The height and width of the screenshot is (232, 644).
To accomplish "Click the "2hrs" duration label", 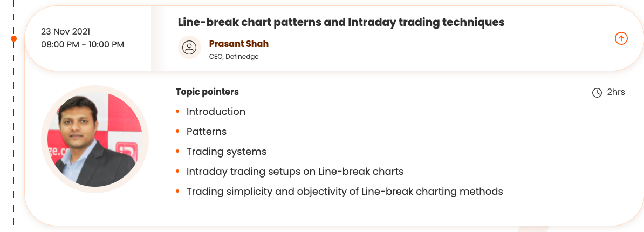I will pyautogui.click(x=616, y=92).
